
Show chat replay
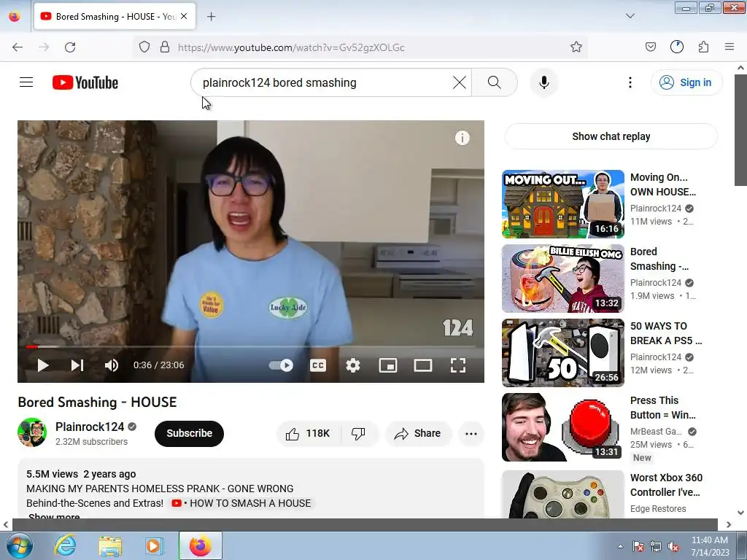pyautogui.click(x=611, y=136)
